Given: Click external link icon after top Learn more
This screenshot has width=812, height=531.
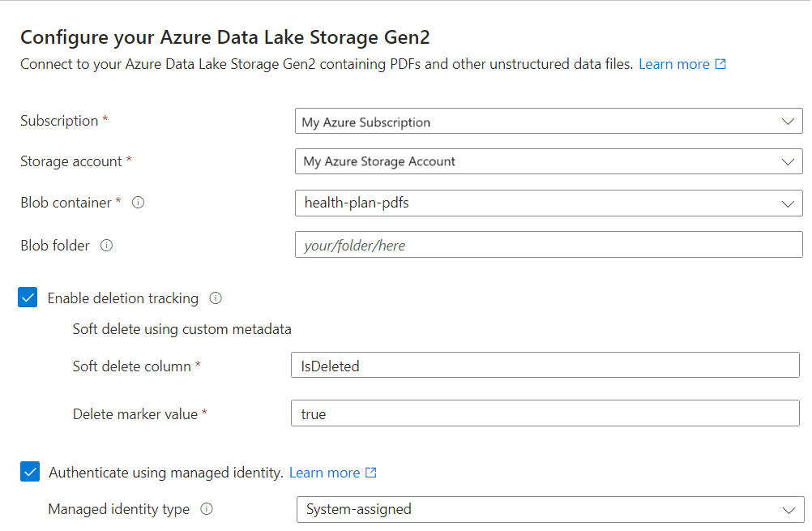Looking at the screenshot, I should click(720, 64).
